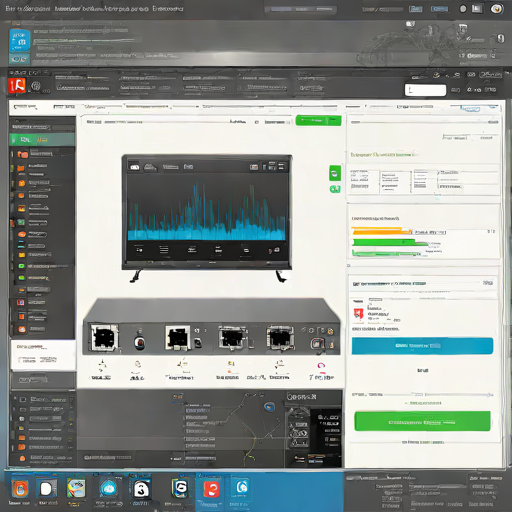Click the red app icon in dark toolbar
Viewport: 512px width, 512px height.
pyautogui.click(x=17, y=85)
